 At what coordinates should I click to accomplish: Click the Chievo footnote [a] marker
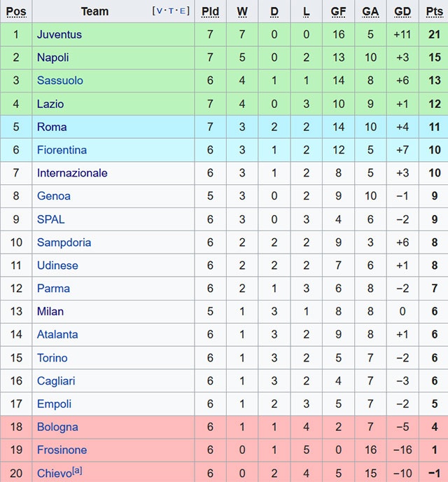click(x=77, y=471)
